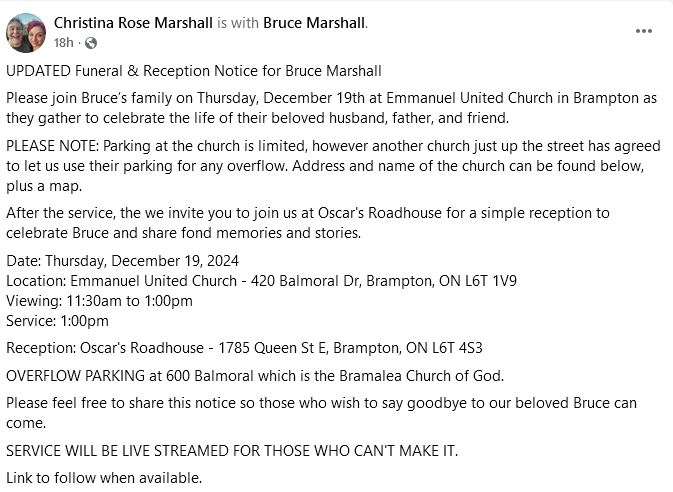This screenshot has width=673, height=492.
Task: Visit the tagged Bruce Marshall profile
Action: 314,23
